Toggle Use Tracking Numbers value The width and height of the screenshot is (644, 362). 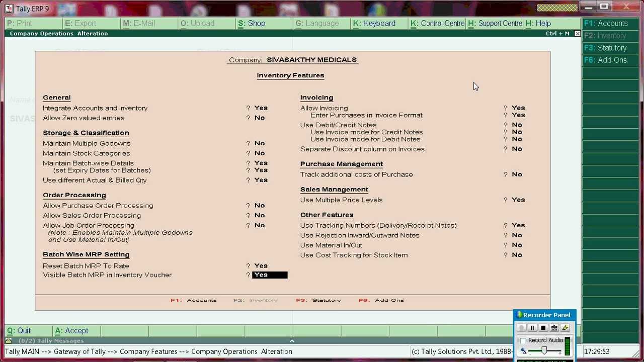518,225
